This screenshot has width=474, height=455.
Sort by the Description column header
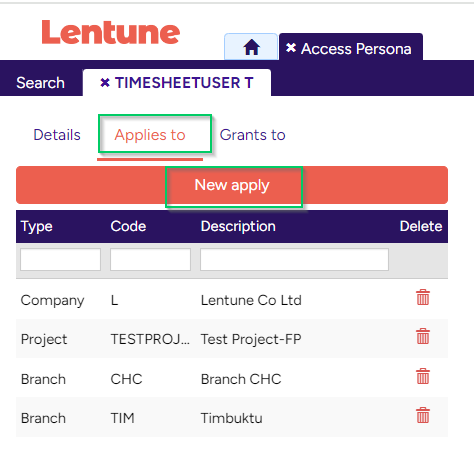238,226
